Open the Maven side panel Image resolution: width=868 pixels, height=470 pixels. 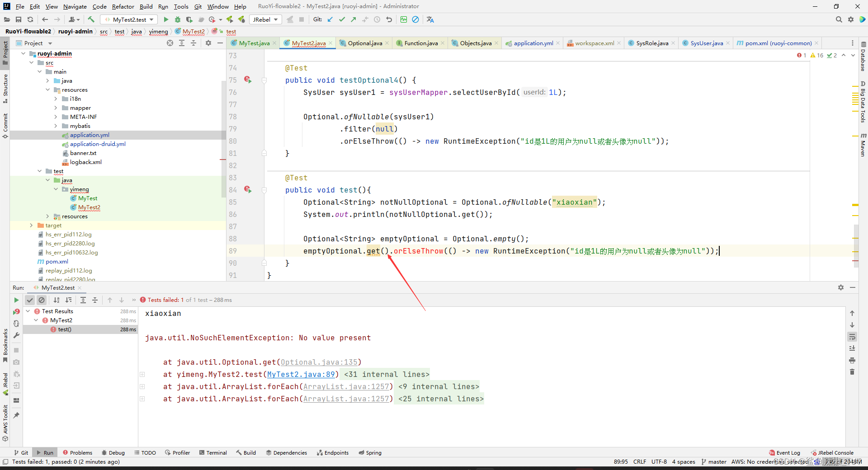click(863, 145)
